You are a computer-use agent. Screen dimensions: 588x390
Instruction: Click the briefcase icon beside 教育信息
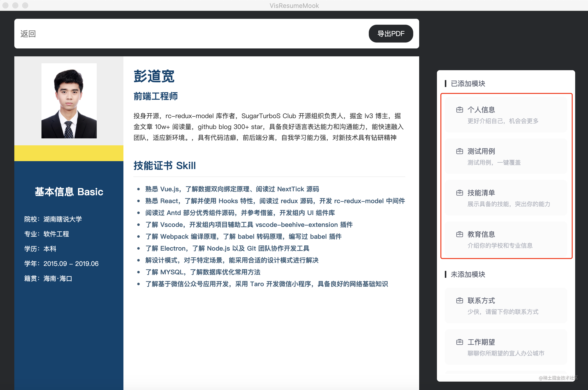[459, 234]
